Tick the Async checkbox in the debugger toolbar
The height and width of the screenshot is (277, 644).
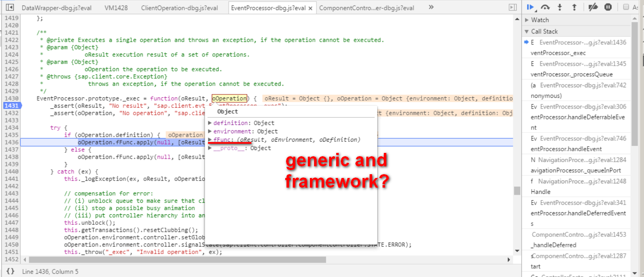pos(626,7)
